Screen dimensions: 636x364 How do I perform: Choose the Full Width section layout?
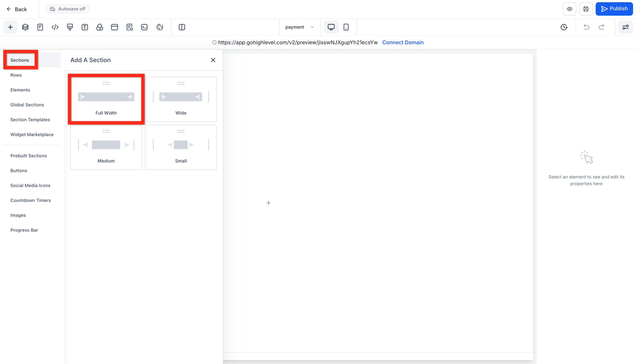(x=106, y=99)
